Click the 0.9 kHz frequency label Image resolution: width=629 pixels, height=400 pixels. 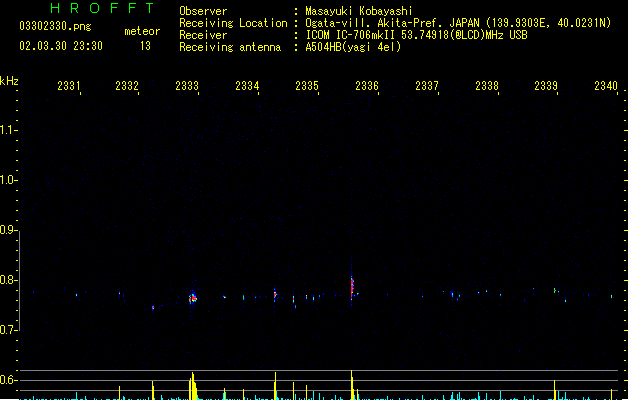click(x=8, y=230)
